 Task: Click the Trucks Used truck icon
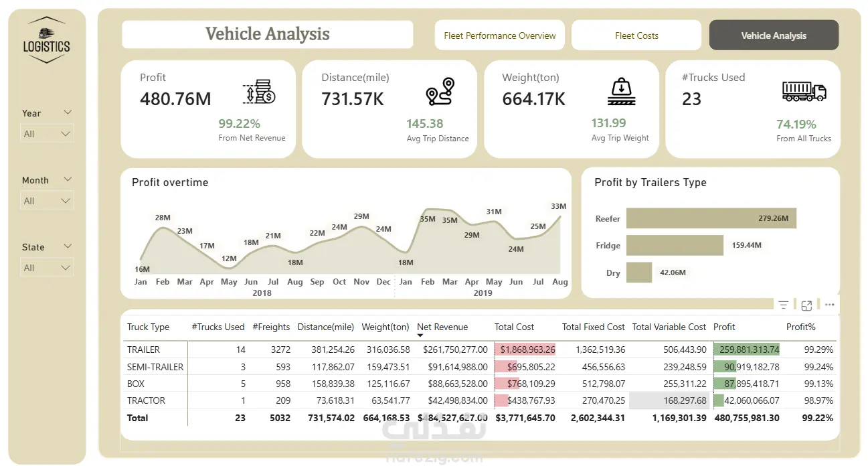pyautogui.click(x=804, y=91)
